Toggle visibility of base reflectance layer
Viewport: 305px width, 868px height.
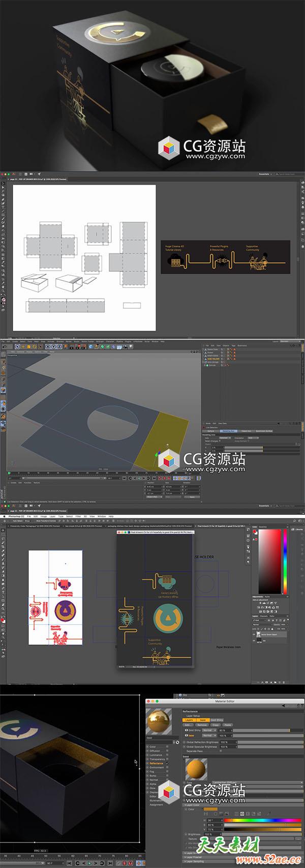(187, 735)
